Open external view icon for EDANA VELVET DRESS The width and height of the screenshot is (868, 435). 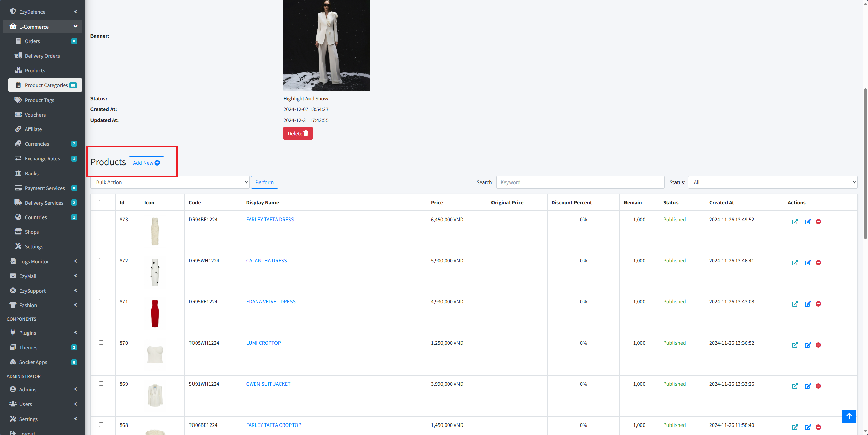(795, 304)
